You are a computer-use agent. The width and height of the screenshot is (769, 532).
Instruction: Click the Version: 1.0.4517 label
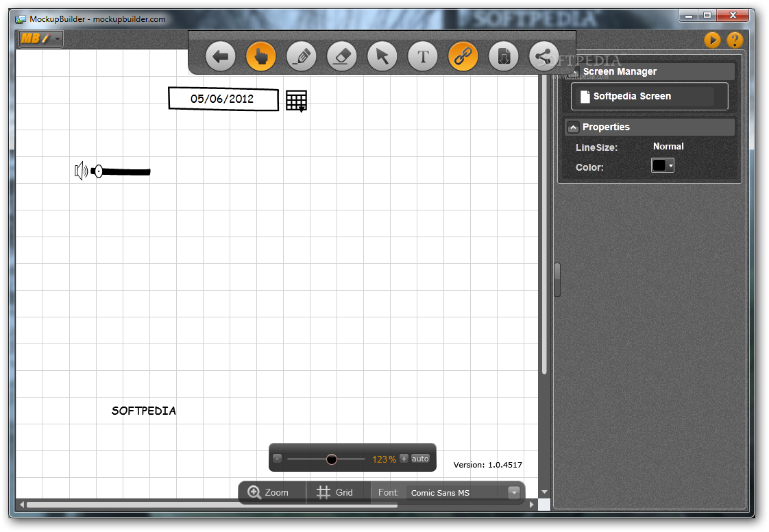pos(487,465)
